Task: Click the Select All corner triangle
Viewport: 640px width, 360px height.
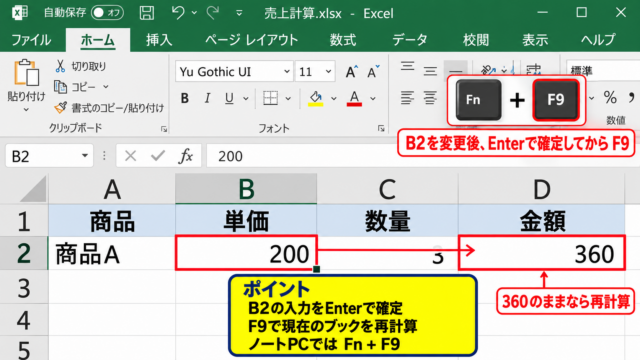Action: pyautogui.click(x=33, y=189)
